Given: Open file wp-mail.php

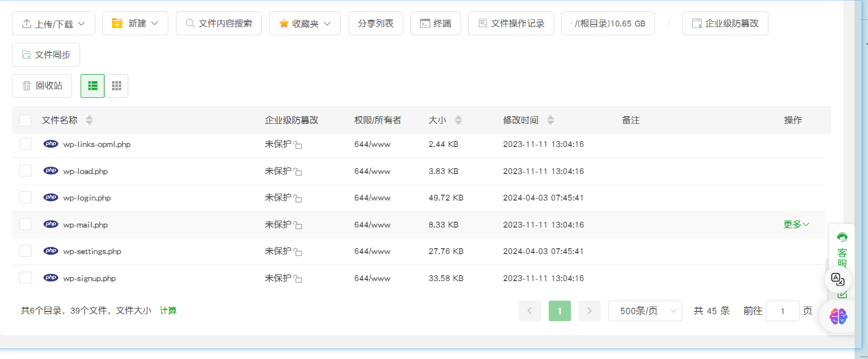Looking at the screenshot, I should tap(86, 225).
